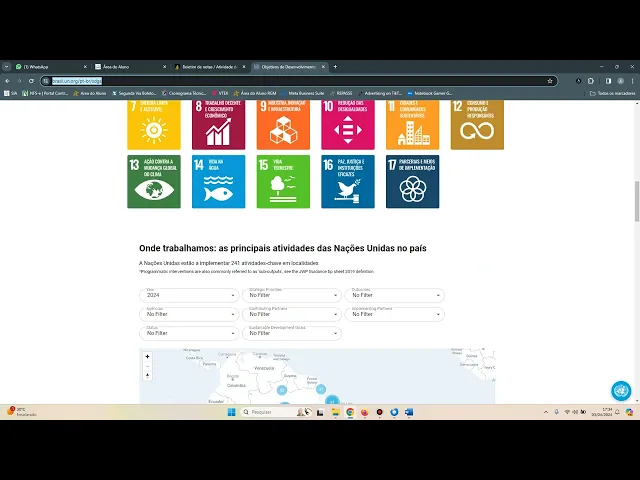Open SDG 10 reduced inequalities tile
Viewport: 640px width, 480px height.
tap(348, 125)
